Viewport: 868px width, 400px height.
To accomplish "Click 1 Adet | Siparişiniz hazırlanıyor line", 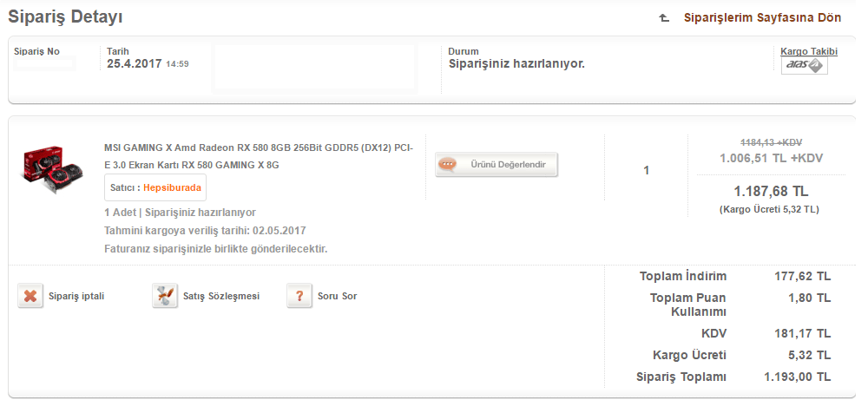I will [x=180, y=213].
